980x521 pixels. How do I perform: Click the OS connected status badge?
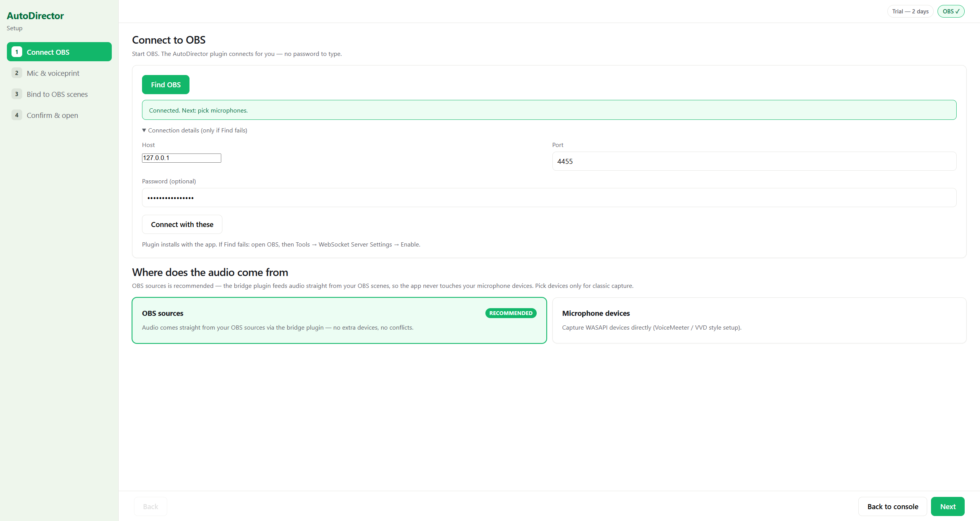[951, 11]
